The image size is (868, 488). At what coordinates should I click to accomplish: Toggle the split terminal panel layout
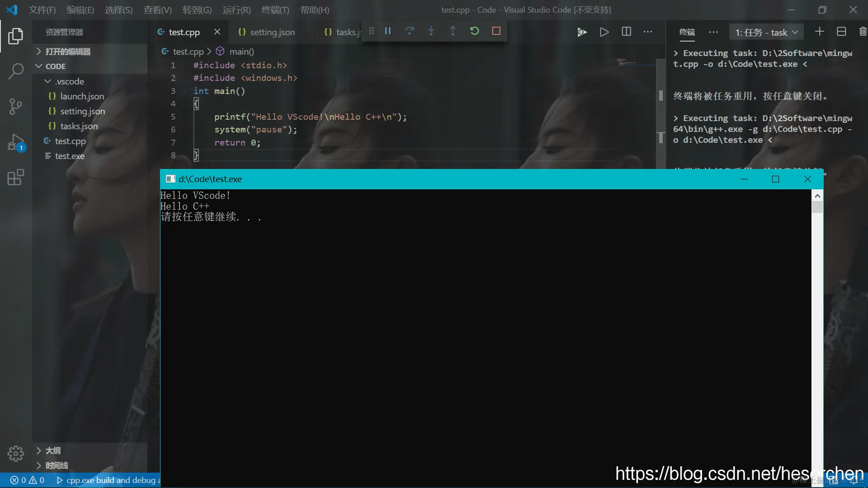coord(841,32)
